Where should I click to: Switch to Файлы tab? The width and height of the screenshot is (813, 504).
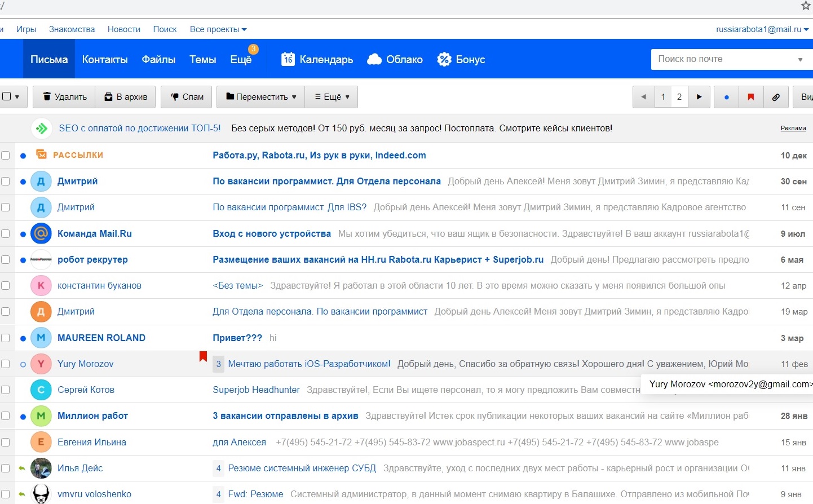tap(158, 59)
